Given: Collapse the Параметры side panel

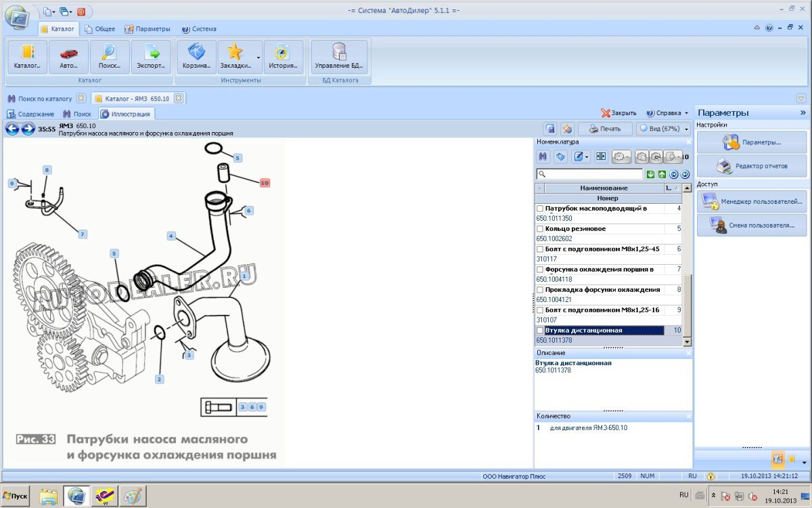Looking at the screenshot, I should [x=803, y=112].
